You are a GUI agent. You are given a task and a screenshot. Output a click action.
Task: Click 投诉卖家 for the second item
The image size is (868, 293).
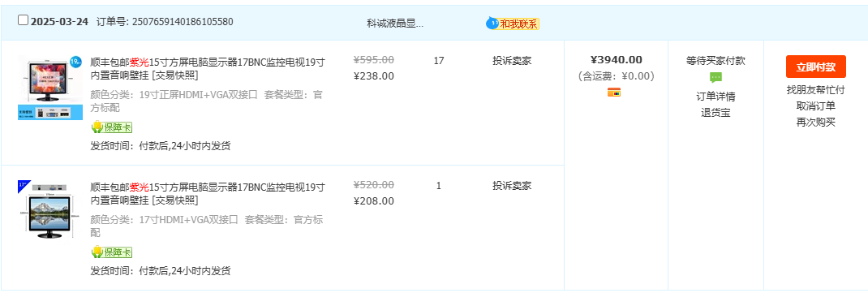point(512,186)
